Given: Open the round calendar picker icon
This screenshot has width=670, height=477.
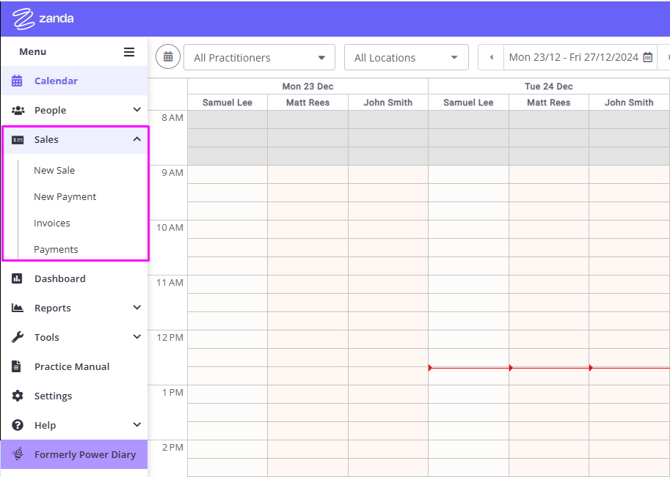Looking at the screenshot, I should pos(168,57).
